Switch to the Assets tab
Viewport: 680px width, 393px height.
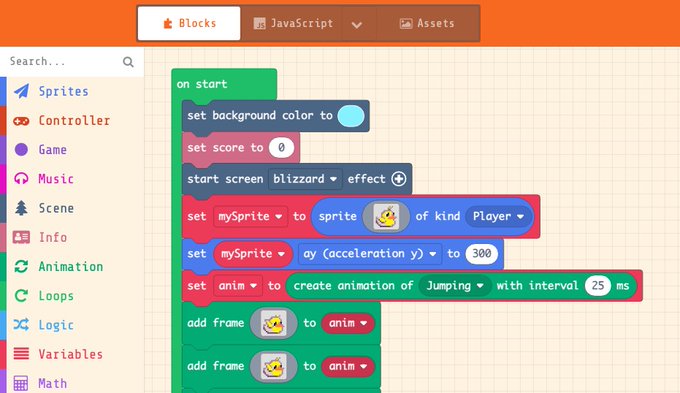coord(427,23)
